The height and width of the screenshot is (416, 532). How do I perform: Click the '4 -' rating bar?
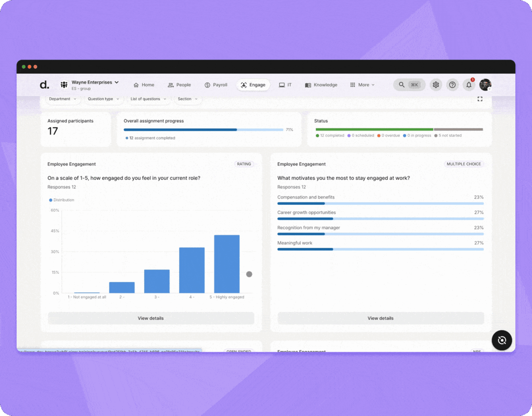pyautogui.click(x=192, y=270)
